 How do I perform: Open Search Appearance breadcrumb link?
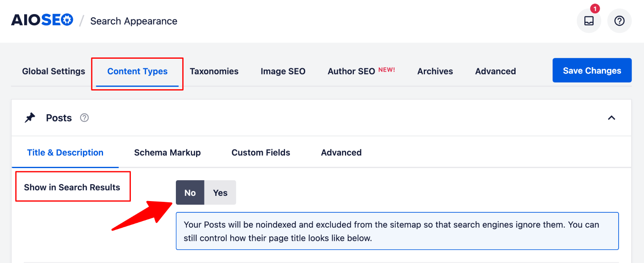pyautogui.click(x=133, y=21)
